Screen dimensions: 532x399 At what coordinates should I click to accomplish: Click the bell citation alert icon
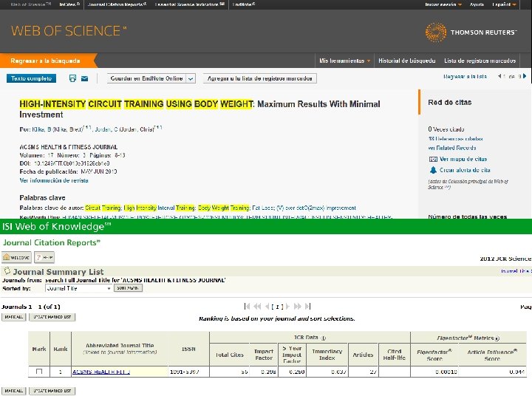coord(433,170)
